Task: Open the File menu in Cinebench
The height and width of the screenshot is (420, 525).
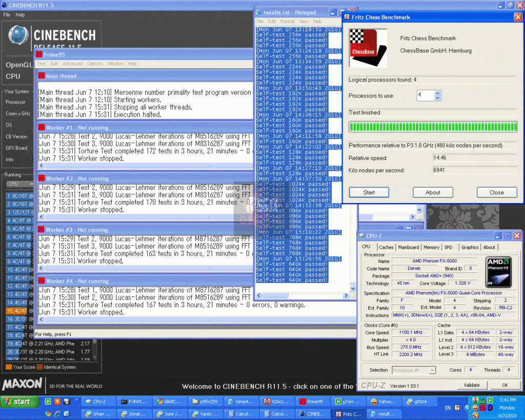Action: pos(7,15)
